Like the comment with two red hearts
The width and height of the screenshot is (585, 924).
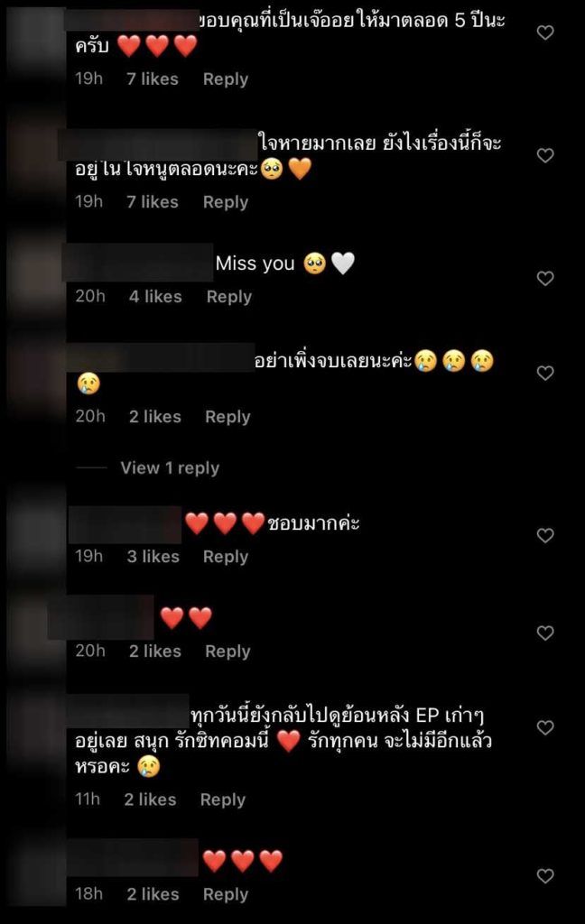545,633
